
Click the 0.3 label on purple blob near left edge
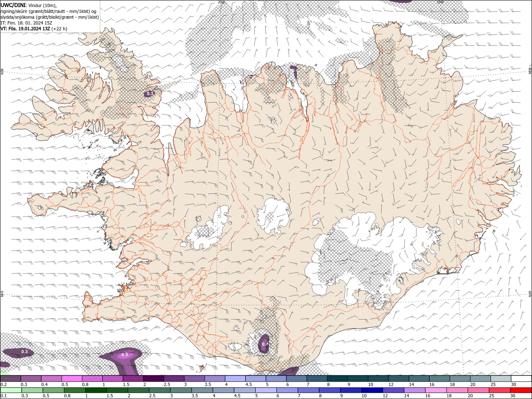click(x=25, y=352)
